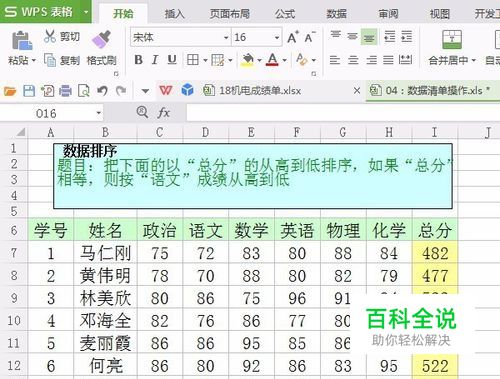Image resolution: width=500 pixels, height=379 pixels.
Task: Redo the last action
Action: point(121,91)
